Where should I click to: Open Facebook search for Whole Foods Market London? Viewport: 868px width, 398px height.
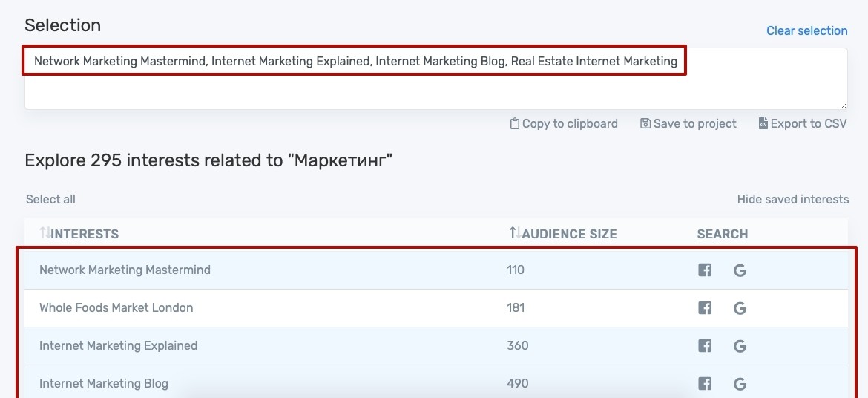[705, 308]
